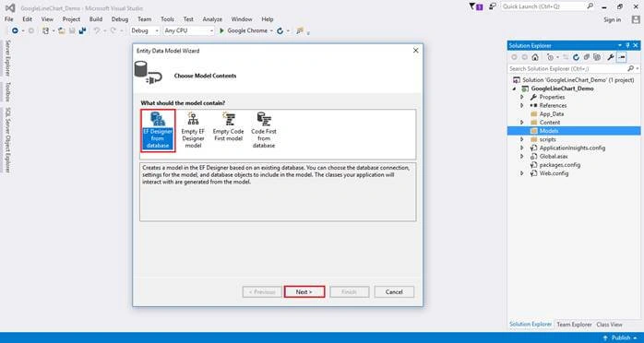Open the Build menu
This screenshot has height=343, width=644.
pyautogui.click(x=96, y=19)
